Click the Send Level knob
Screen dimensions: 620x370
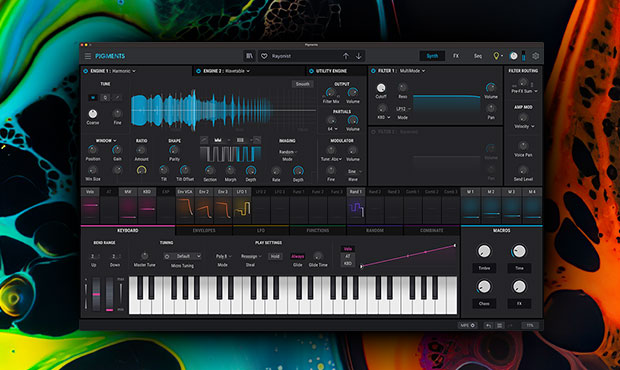523,170
